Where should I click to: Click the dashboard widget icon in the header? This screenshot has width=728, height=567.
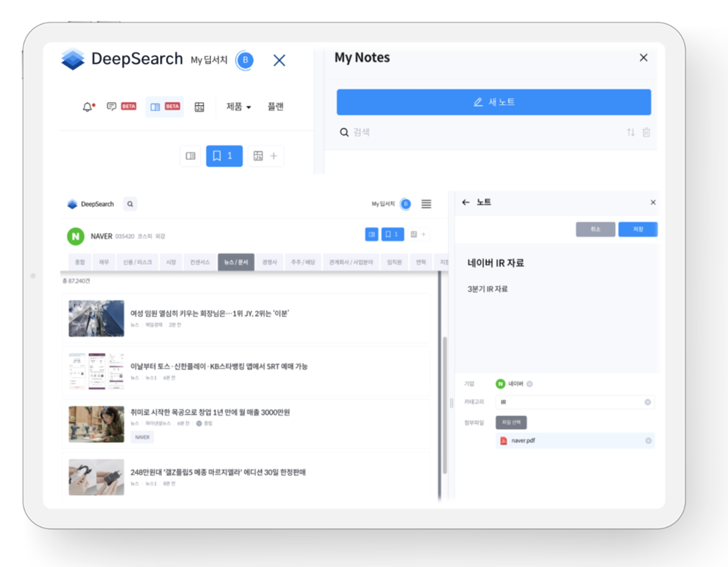[x=199, y=106]
